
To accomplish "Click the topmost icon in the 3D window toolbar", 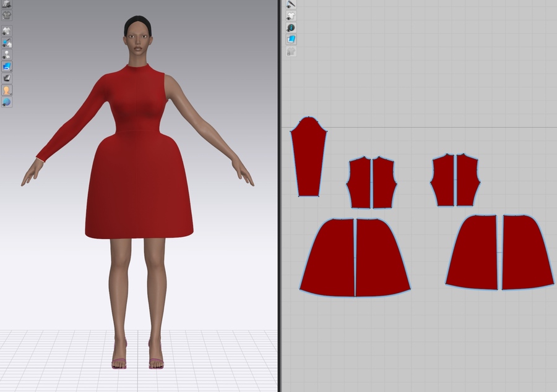I will pos(7,4).
